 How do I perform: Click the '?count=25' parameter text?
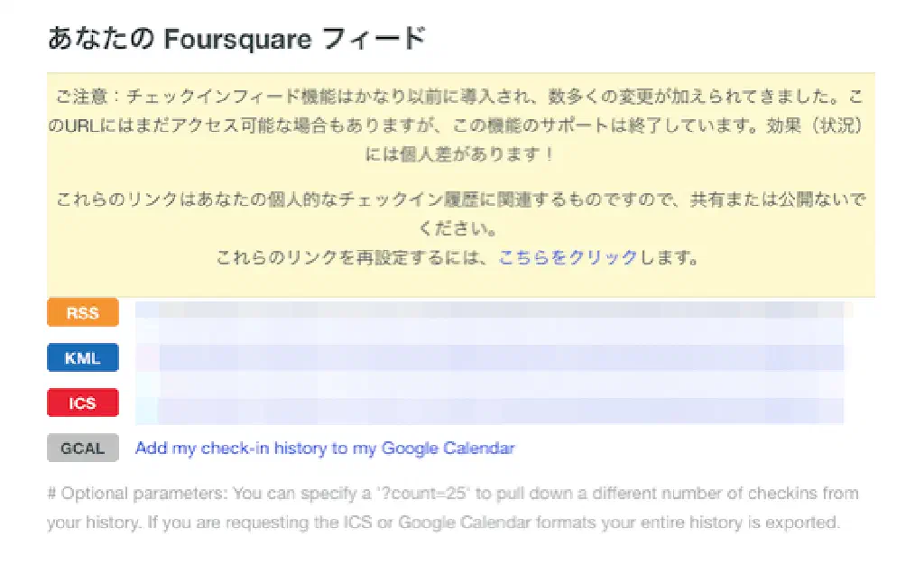(x=424, y=494)
